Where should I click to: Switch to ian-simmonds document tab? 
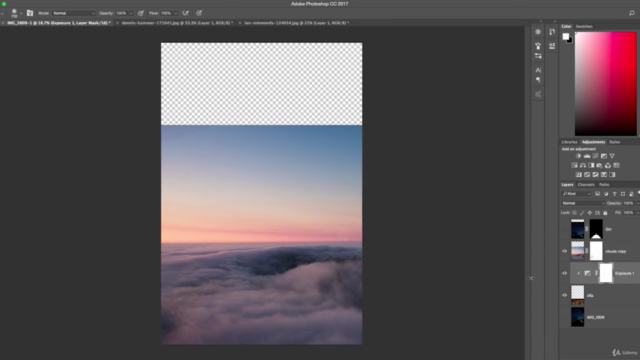click(x=297, y=23)
